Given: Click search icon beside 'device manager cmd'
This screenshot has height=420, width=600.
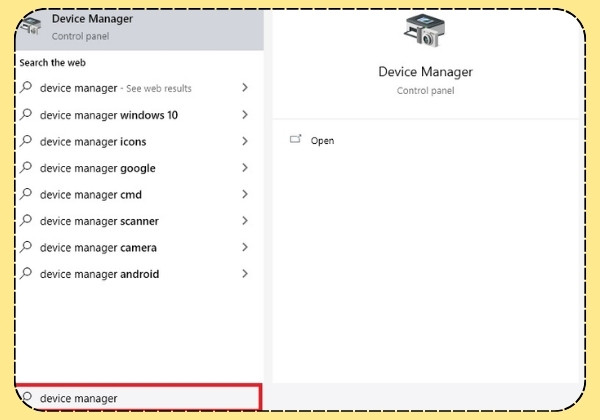Looking at the screenshot, I should (26, 194).
